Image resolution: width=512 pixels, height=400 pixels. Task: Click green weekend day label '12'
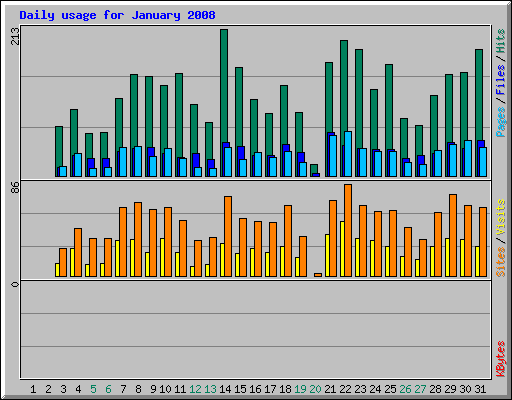click(x=195, y=389)
